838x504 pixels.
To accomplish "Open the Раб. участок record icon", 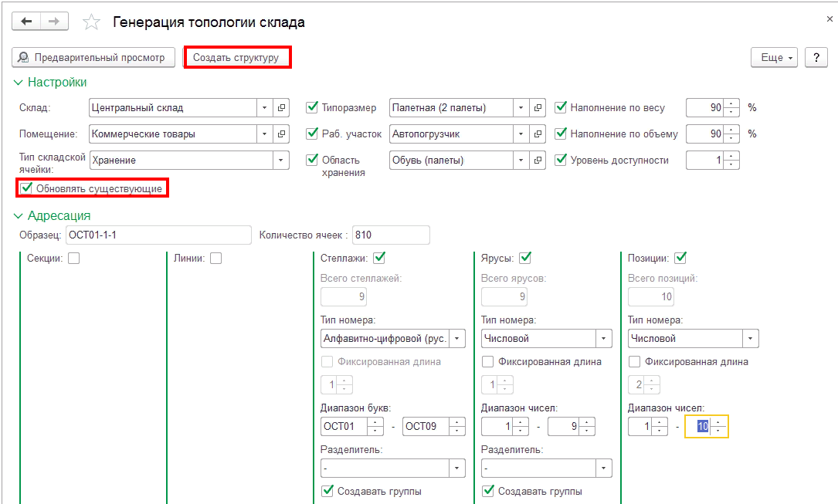I will 538,134.
